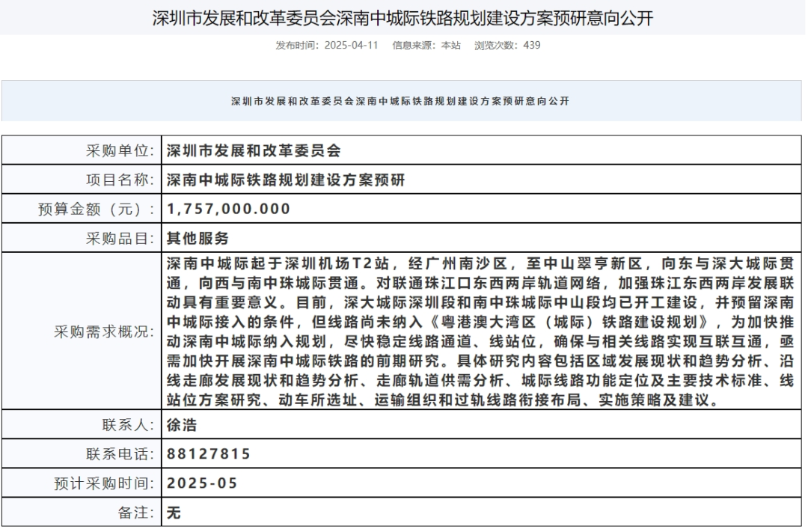808x532 pixels.
Task: Click the 预计采购时间 label cell
Action: point(82,483)
